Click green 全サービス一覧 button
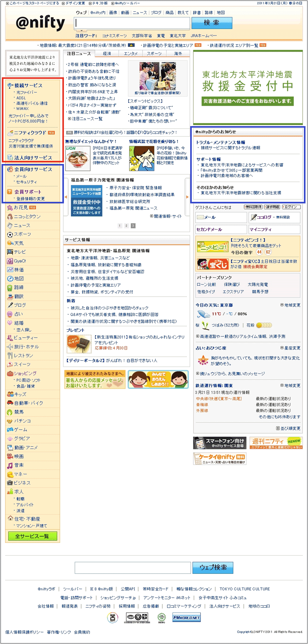 (x=33, y=536)
